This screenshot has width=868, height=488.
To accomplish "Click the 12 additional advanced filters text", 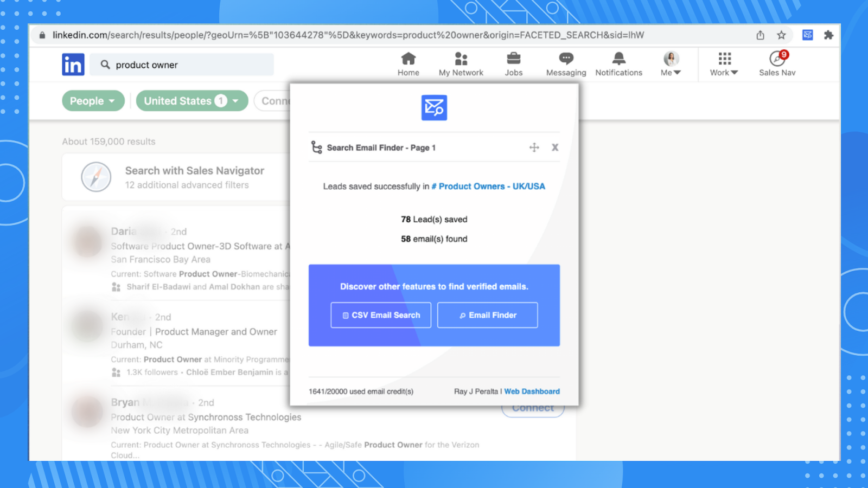I will click(187, 185).
